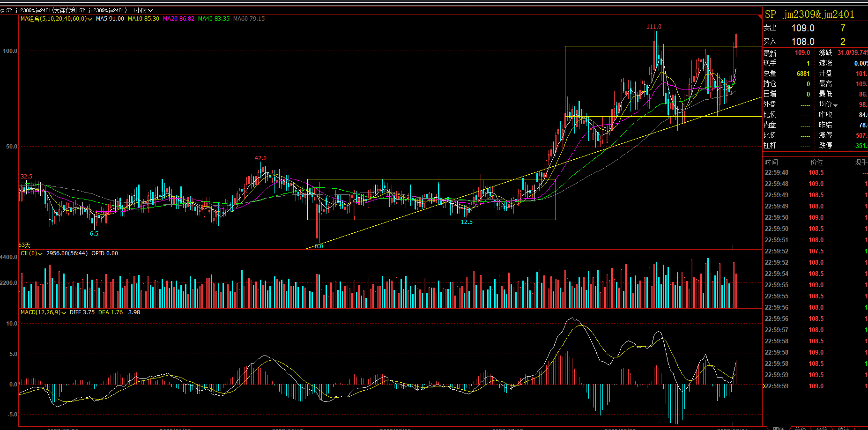The height and width of the screenshot is (430, 868).
Task: Click the 买入 price 108.0
Action: (x=803, y=42)
